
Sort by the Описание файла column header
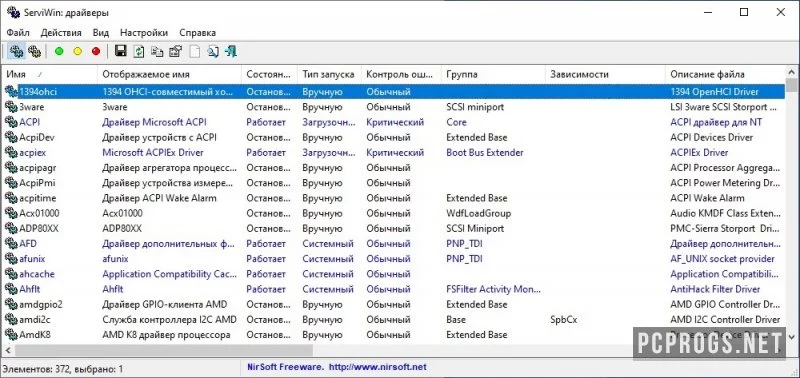point(726,74)
